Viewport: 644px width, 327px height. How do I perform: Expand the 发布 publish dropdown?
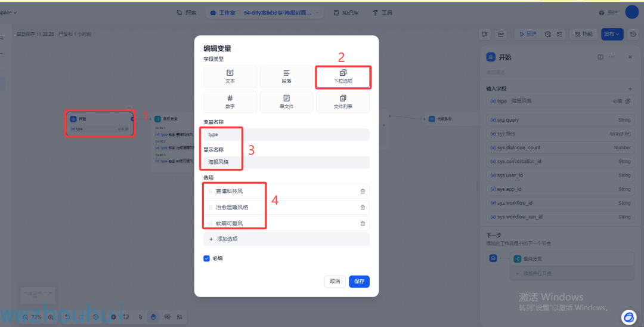612,34
